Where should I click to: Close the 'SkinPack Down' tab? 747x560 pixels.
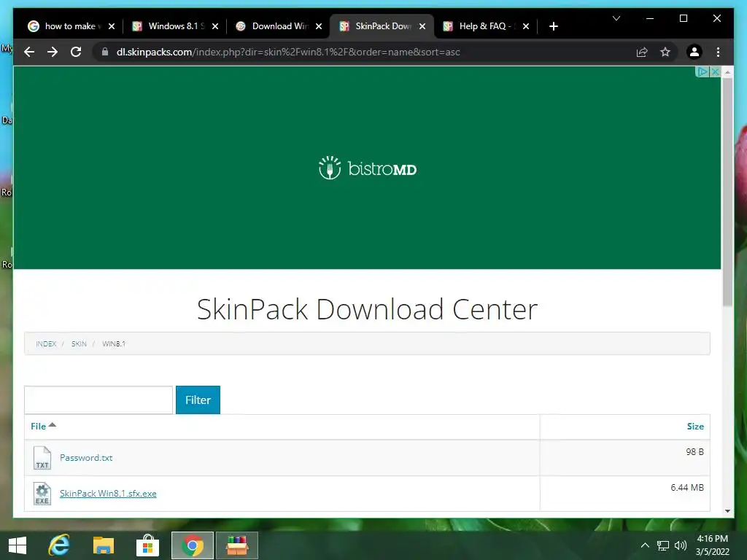pos(422,26)
